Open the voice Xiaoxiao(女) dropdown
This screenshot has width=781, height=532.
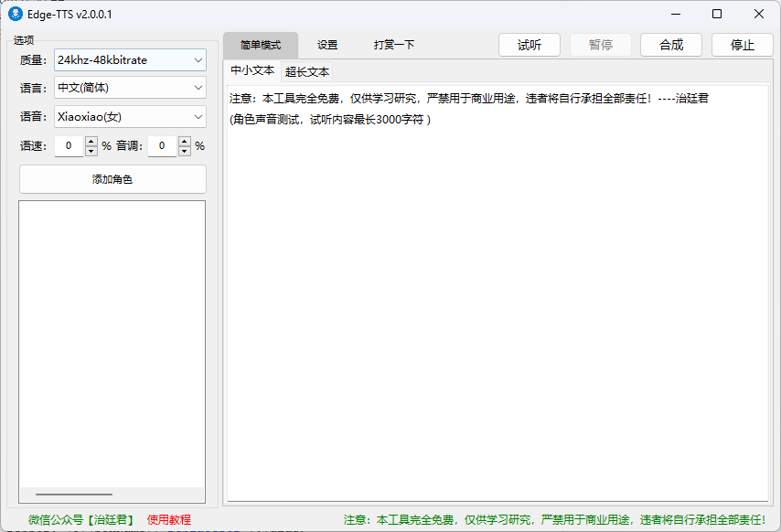(x=130, y=117)
